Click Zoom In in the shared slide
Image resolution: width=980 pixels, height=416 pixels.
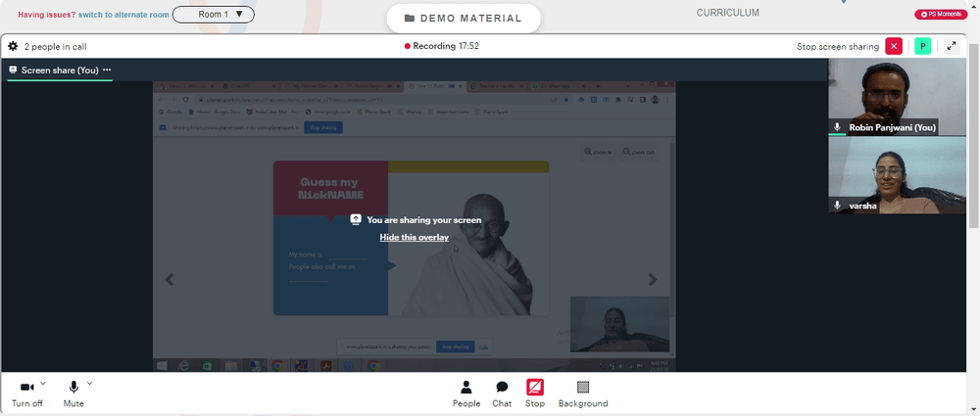pos(598,152)
